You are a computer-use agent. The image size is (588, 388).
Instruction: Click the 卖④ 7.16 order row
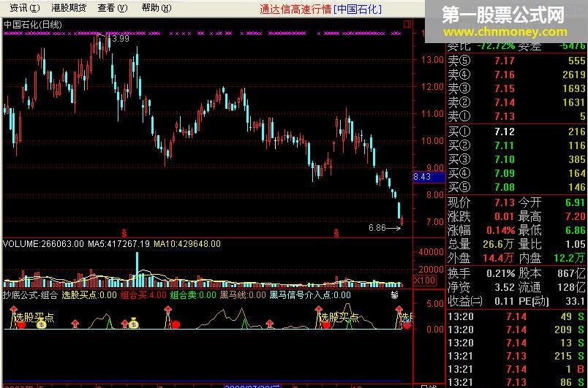pos(516,75)
